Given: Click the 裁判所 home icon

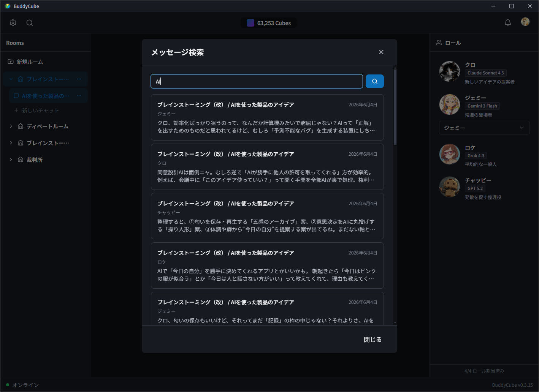Looking at the screenshot, I should click(21, 160).
